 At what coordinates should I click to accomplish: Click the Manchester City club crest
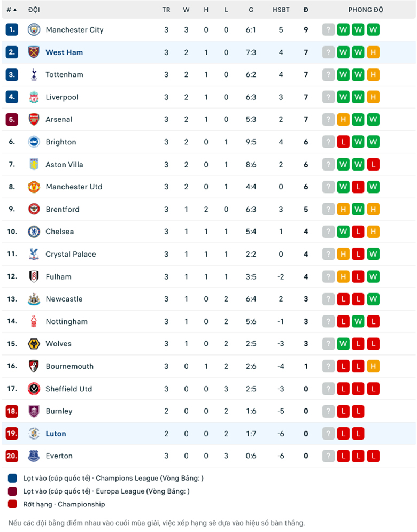[x=34, y=30]
